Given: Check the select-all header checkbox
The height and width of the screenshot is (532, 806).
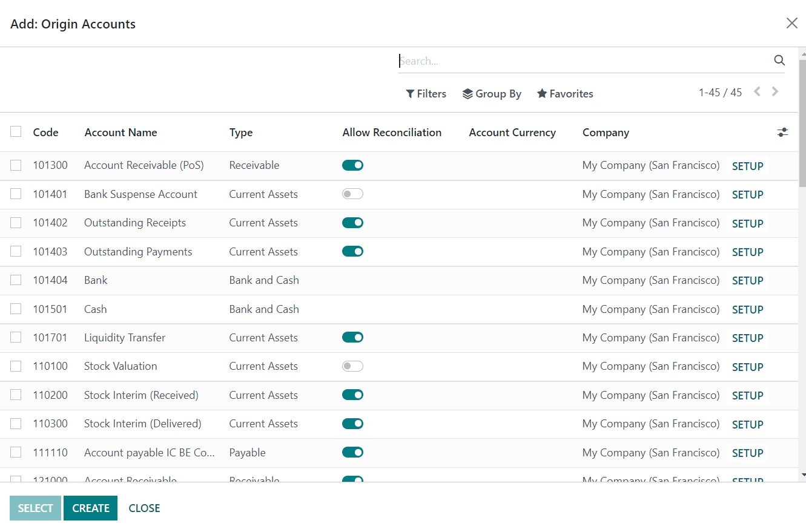Looking at the screenshot, I should click(16, 132).
